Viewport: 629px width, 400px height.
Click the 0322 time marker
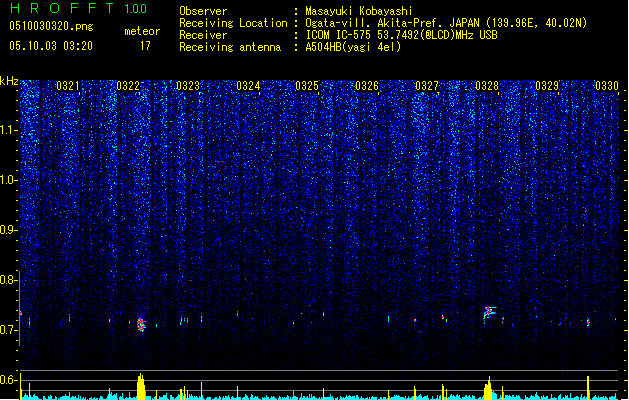[128, 85]
